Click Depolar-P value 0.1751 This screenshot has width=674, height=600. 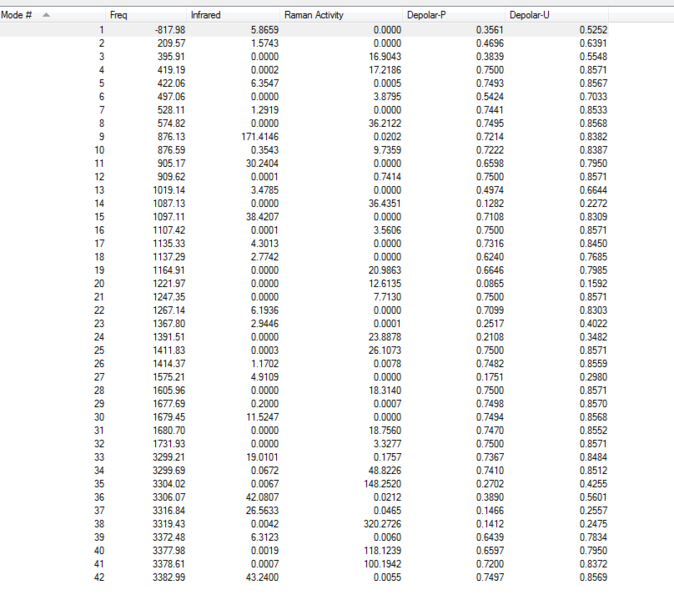tap(490, 377)
